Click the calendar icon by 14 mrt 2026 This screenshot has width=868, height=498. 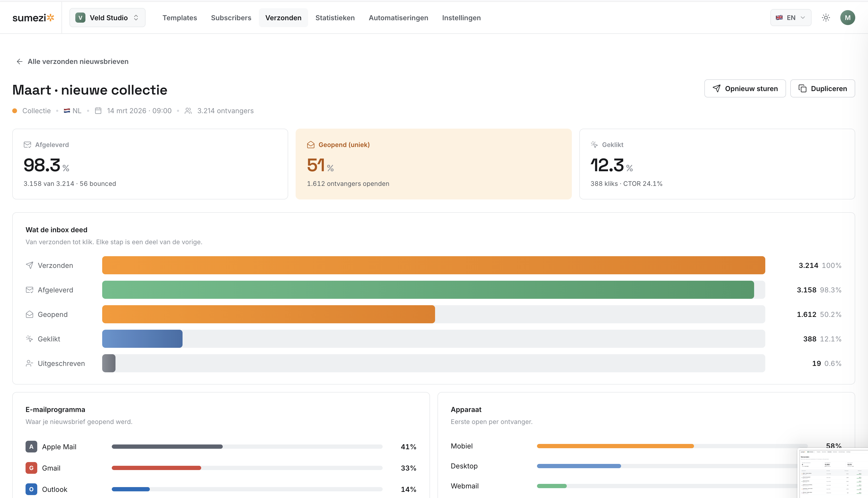(x=98, y=111)
